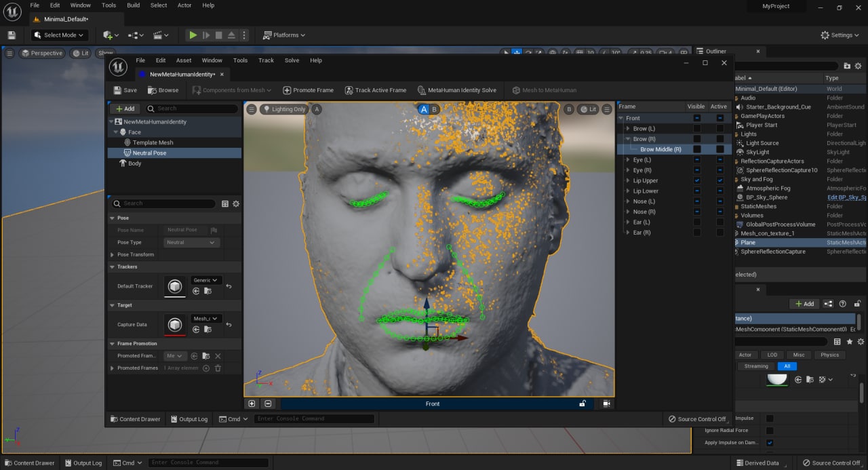The height and width of the screenshot is (470, 868).
Task: Use selected asset for Default Tracker
Action: [196, 291]
